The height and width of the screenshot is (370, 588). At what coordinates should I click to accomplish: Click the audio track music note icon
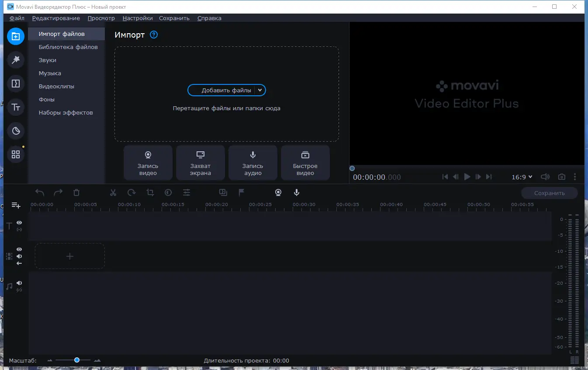click(9, 286)
